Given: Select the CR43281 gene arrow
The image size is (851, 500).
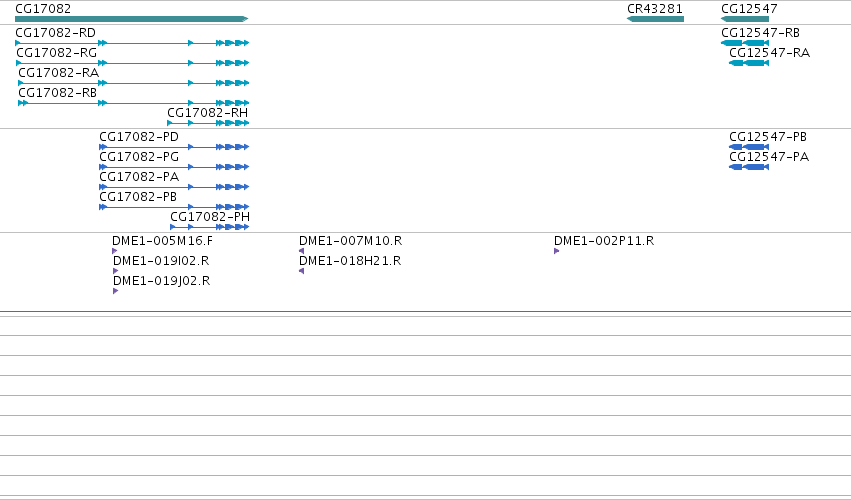Looking at the screenshot, I should (655, 19).
